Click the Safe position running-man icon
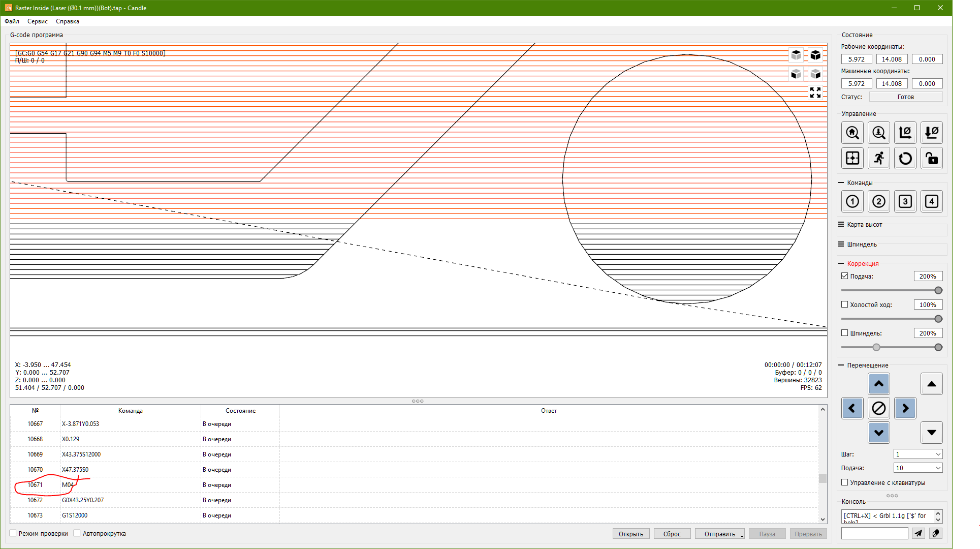Viewport: 980px width, 549px height. pyautogui.click(x=879, y=159)
